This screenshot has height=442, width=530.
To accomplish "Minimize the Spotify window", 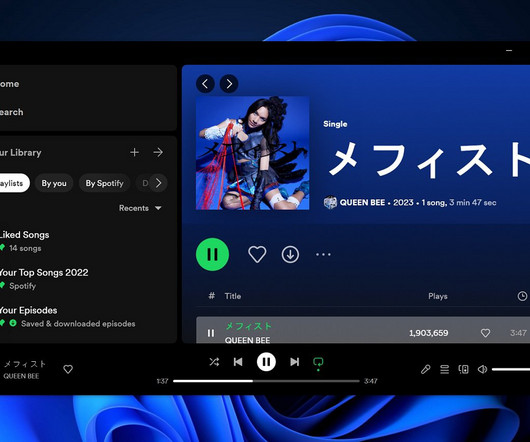I will coord(509,51).
